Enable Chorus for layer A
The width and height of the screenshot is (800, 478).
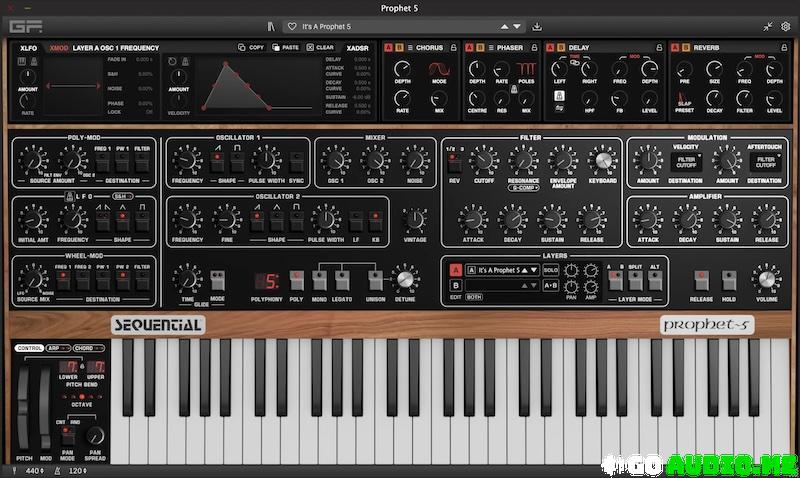pyautogui.click(x=388, y=47)
